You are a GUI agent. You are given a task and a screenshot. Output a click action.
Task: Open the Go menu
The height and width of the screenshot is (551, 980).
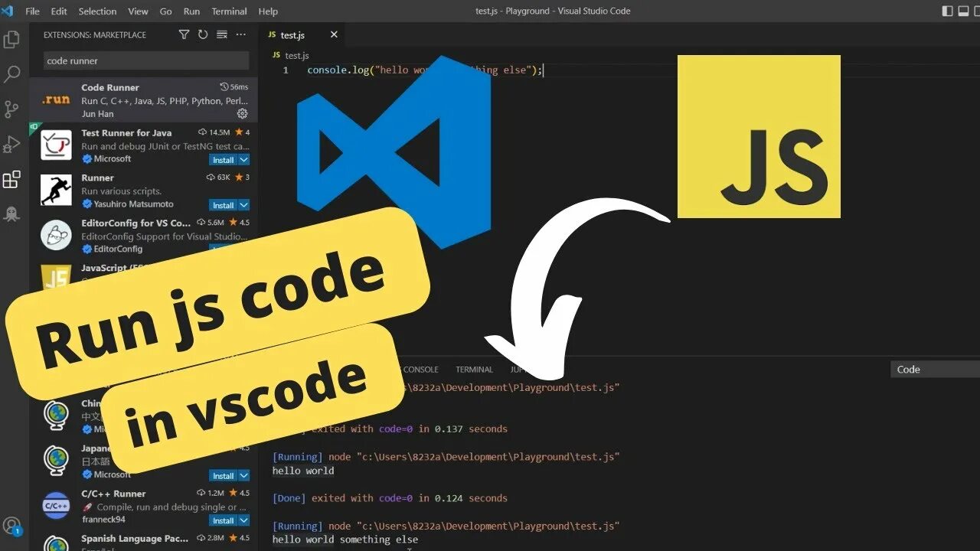(166, 11)
